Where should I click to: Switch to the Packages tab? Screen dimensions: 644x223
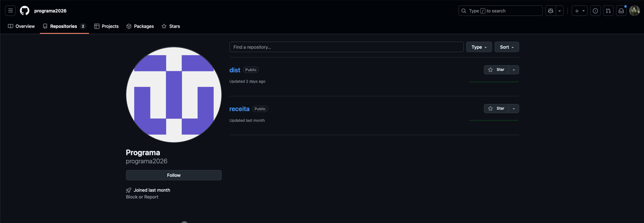(x=140, y=26)
